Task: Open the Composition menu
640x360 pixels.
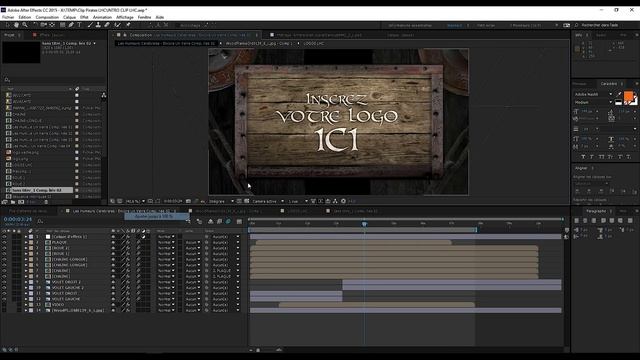Action: click(47, 18)
